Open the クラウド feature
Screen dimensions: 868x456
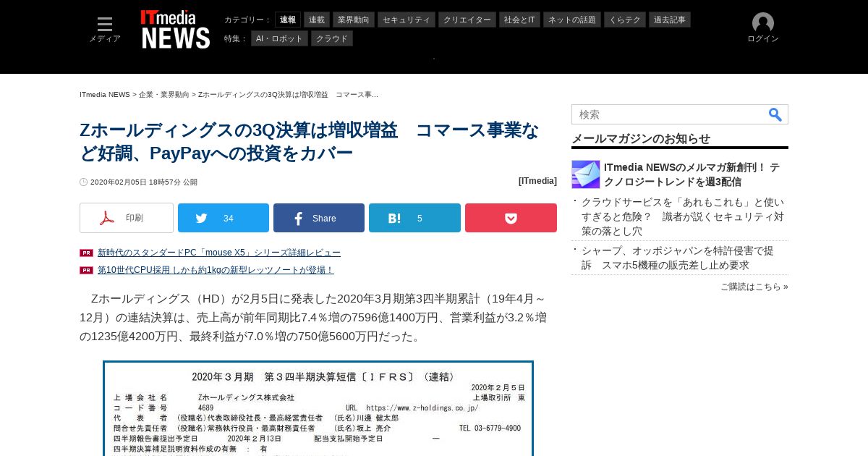pos(332,38)
